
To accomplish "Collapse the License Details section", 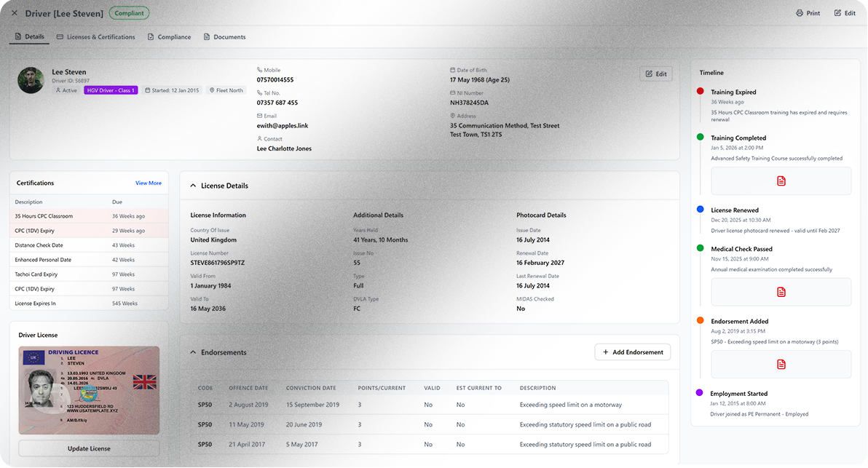I will point(193,186).
